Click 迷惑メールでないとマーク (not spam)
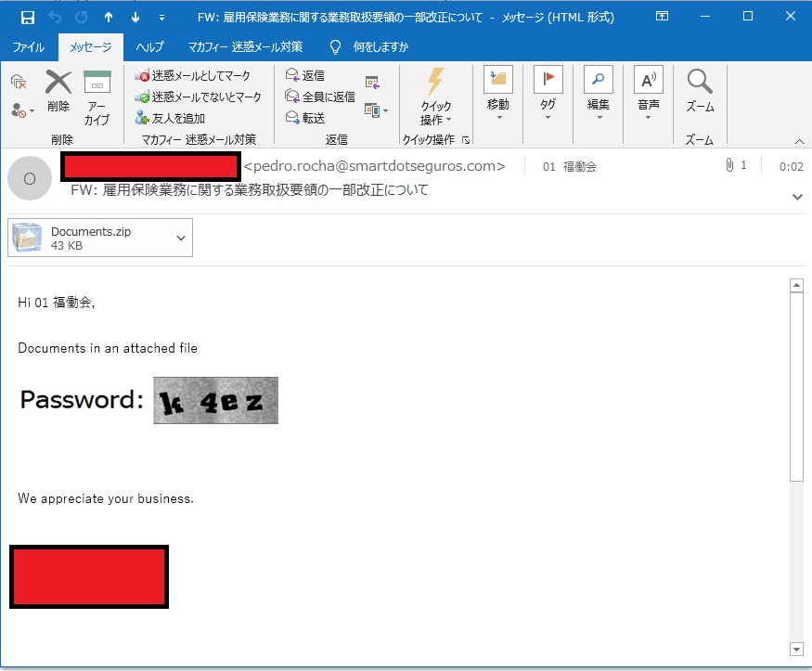812x671 pixels. (x=198, y=97)
